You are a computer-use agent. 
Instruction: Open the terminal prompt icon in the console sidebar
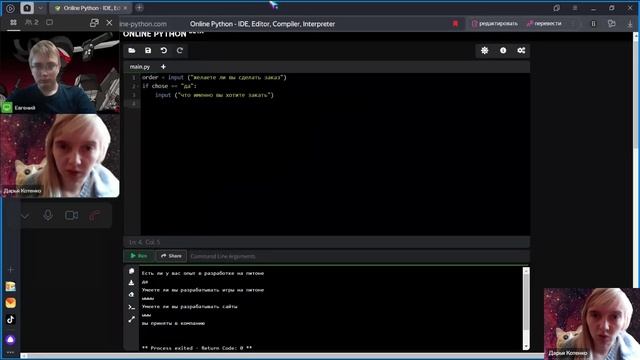tap(131, 307)
